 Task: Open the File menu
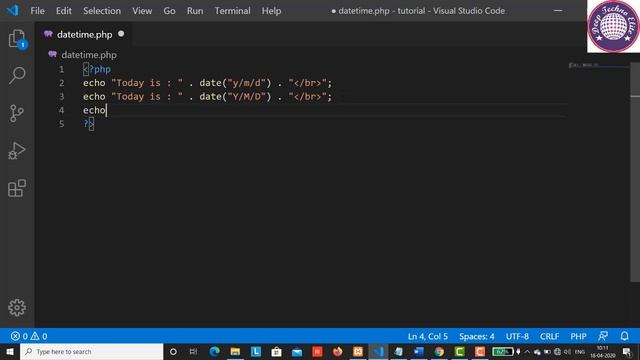coord(38,11)
